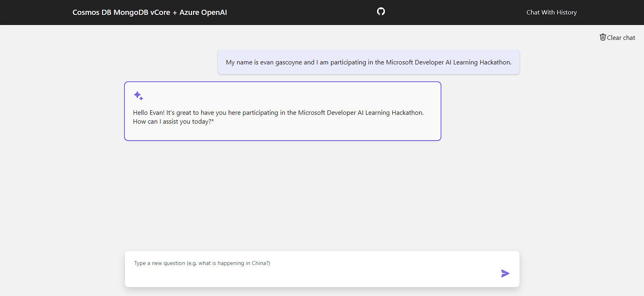
Task: Open the GitHub repository icon
Action: (x=381, y=12)
